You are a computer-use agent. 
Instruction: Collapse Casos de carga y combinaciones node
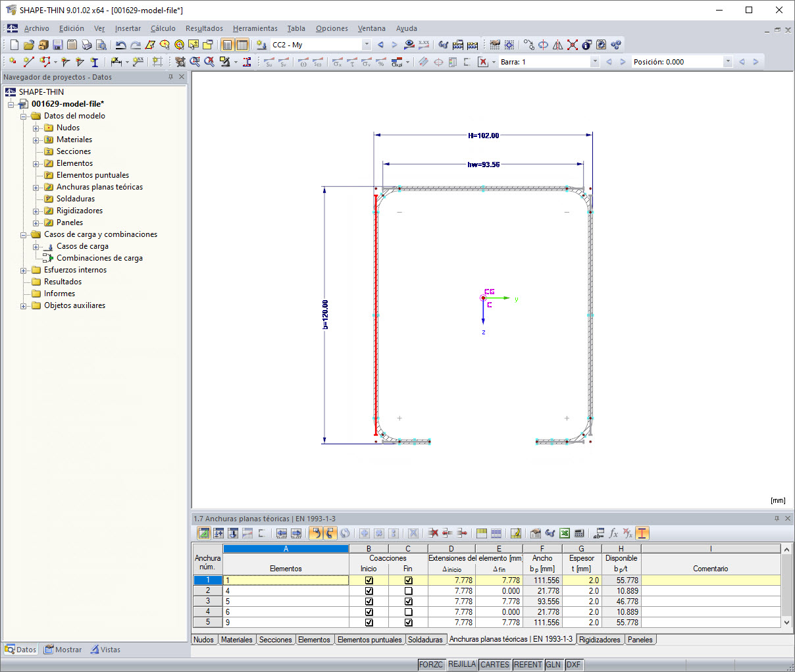[24, 234]
